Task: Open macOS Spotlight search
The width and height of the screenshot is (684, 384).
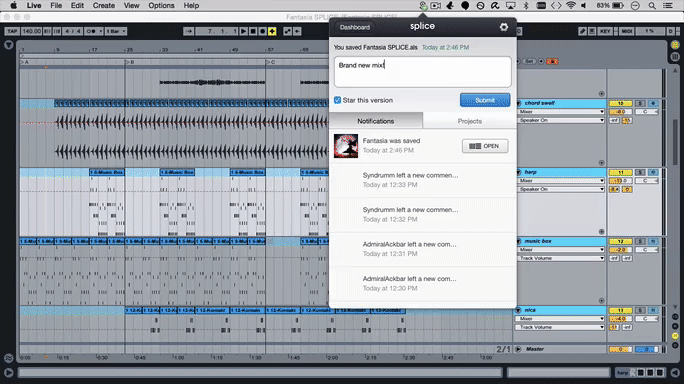Action: click(x=652, y=6)
